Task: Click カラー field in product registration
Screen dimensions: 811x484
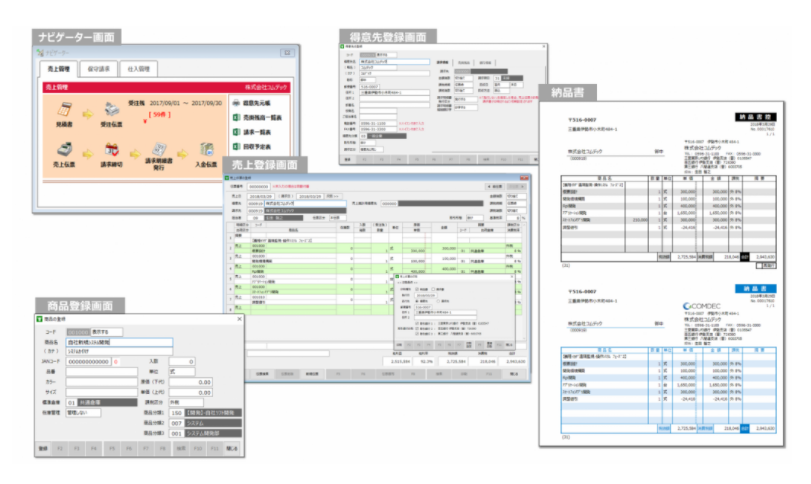Action: [101, 382]
